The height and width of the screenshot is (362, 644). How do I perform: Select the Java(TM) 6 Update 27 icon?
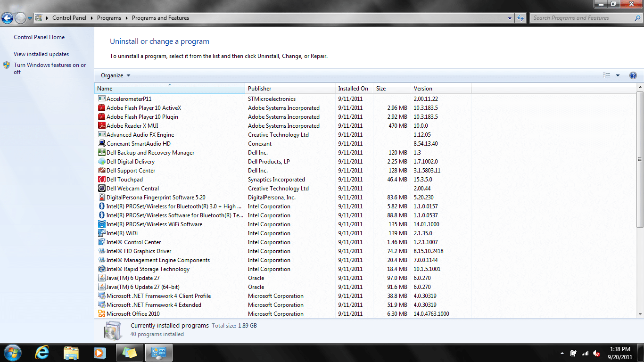(x=102, y=278)
